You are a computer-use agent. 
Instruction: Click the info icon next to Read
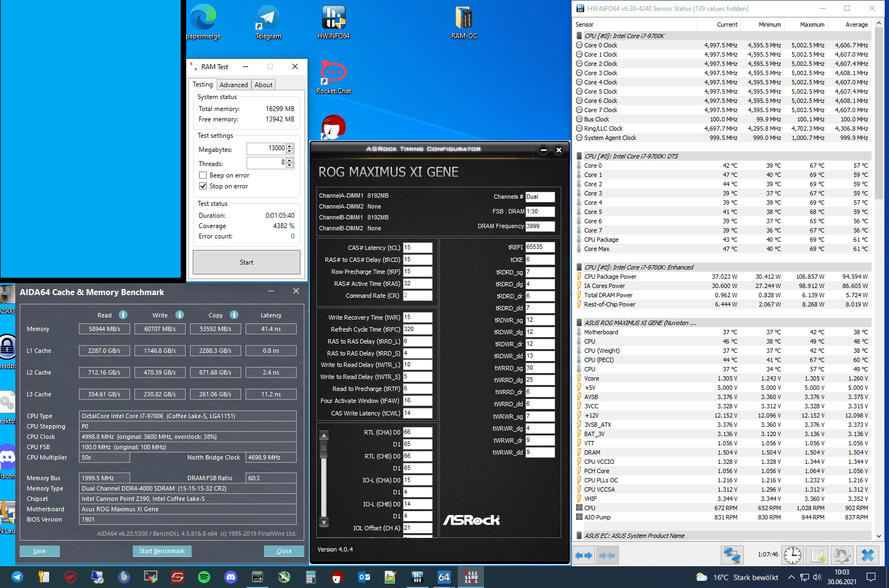tap(123, 315)
